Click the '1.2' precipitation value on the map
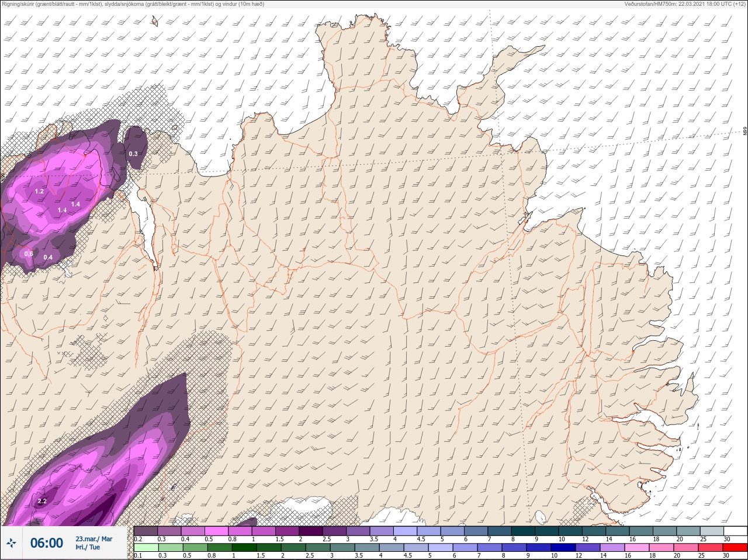Viewport: 748px width, 560px height. point(39,191)
